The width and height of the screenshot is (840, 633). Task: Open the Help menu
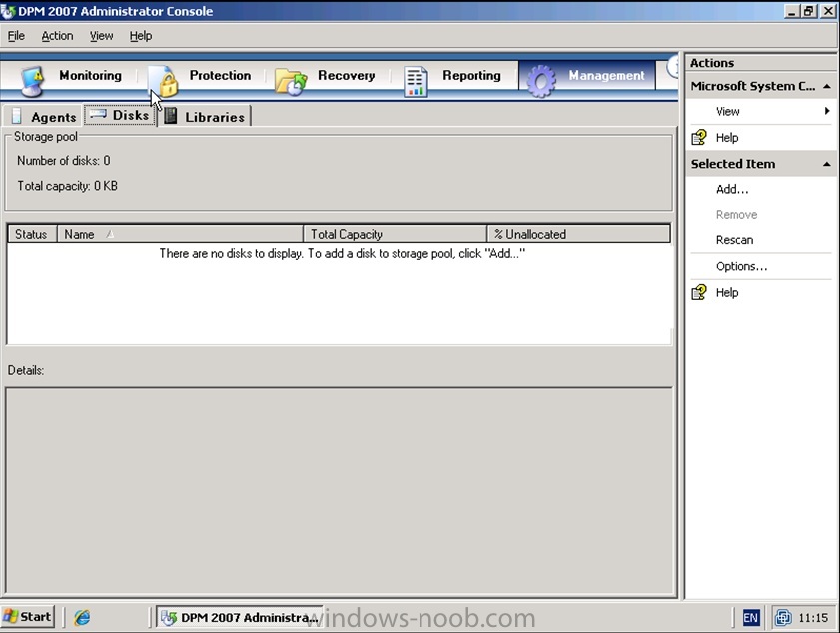(x=141, y=36)
